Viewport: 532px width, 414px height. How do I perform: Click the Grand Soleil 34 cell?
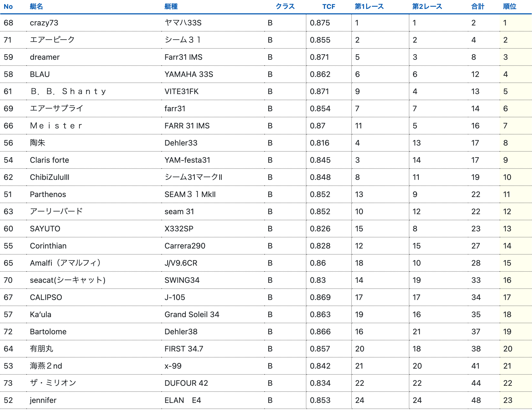click(x=192, y=315)
